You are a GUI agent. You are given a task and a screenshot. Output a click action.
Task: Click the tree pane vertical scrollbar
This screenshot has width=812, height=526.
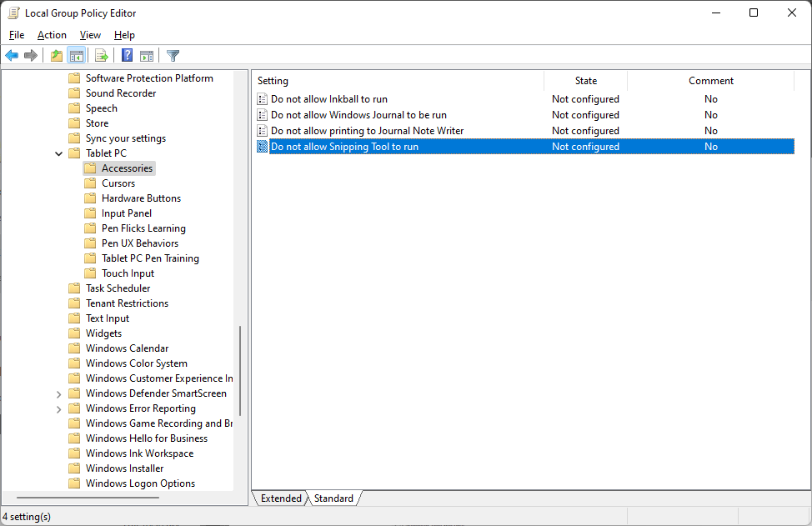[240, 370]
